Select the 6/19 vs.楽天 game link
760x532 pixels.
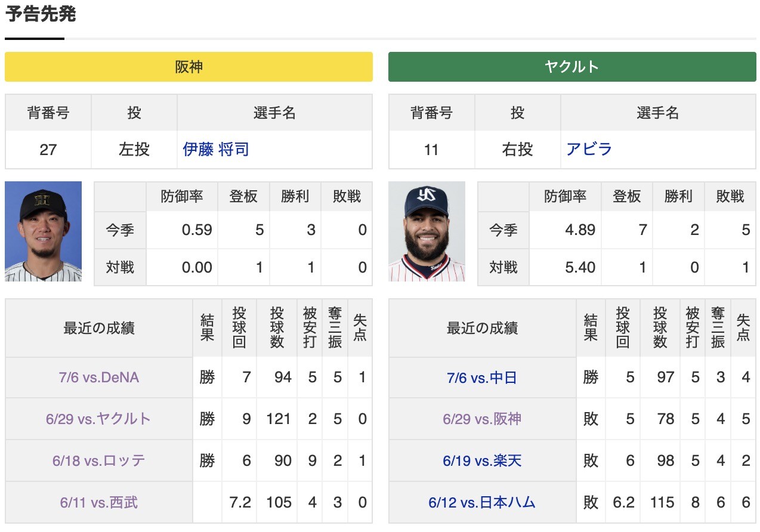(481, 461)
